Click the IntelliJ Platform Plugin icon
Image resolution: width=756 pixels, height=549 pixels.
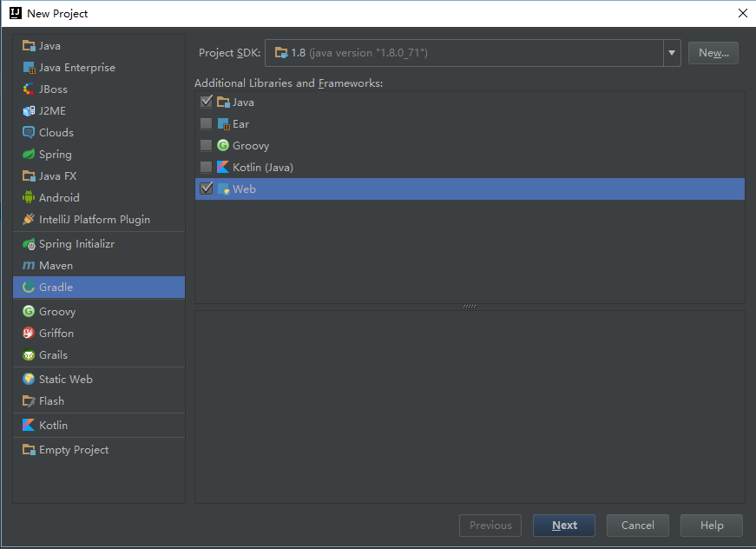point(29,219)
